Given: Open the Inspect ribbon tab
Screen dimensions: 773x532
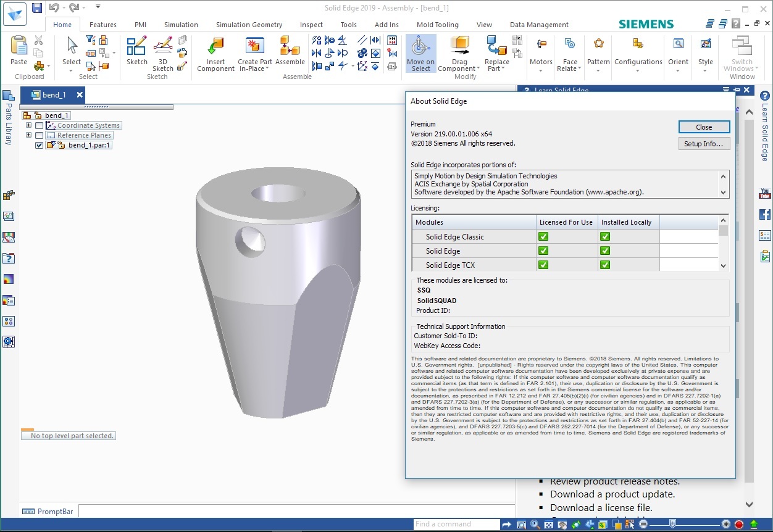Looking at the screenshot, I should (x=311, y=25).
